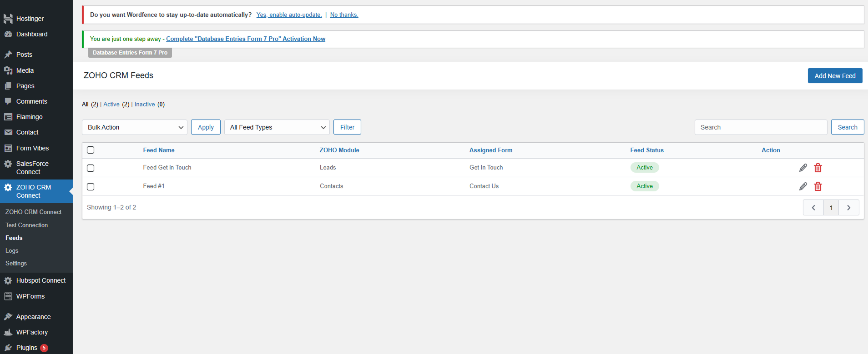This screenshot has width=868, height=354.
Task: Click the Flamingo icon in sidebar
Action: 8,117
